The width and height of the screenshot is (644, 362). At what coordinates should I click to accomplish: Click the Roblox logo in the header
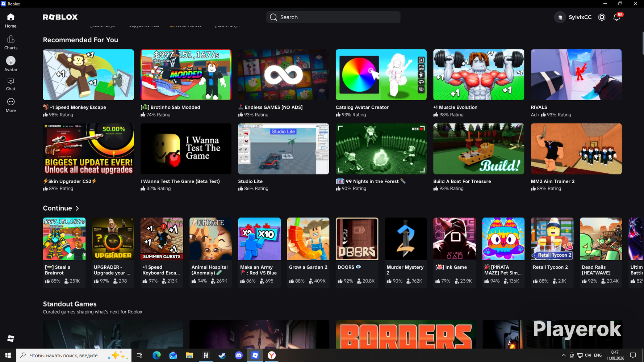(60, 17)
